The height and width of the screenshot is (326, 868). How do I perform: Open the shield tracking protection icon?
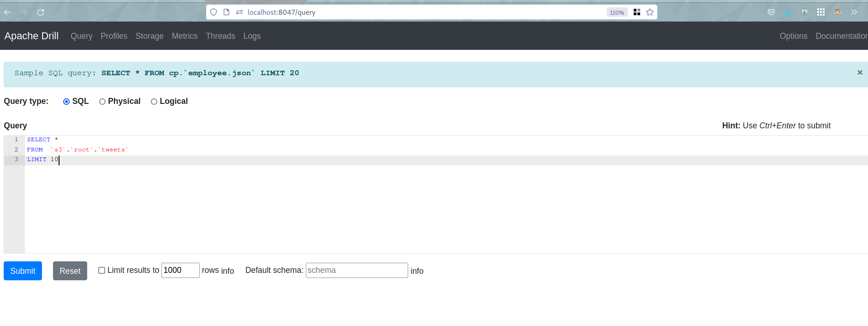coord(214,12)
